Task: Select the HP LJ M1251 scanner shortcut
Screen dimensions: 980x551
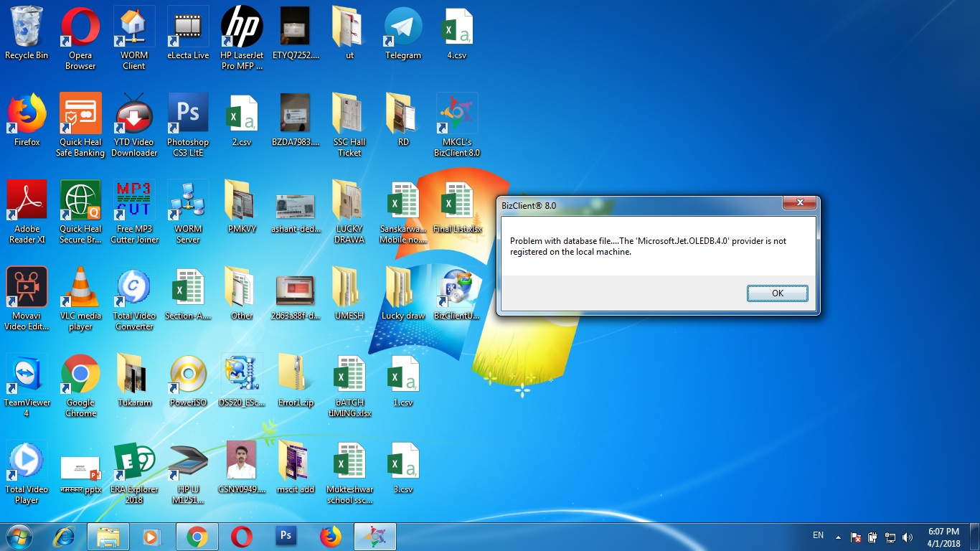Action: click(188, 473)
